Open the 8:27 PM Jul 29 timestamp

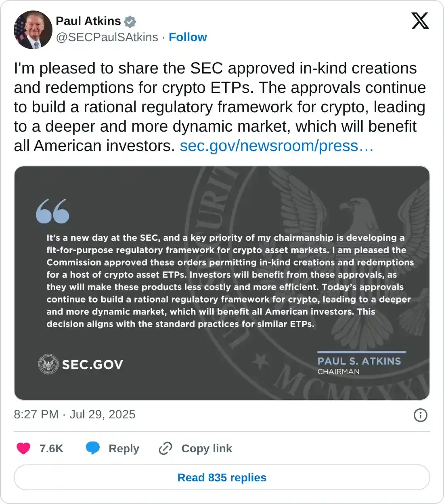point(75,414)
